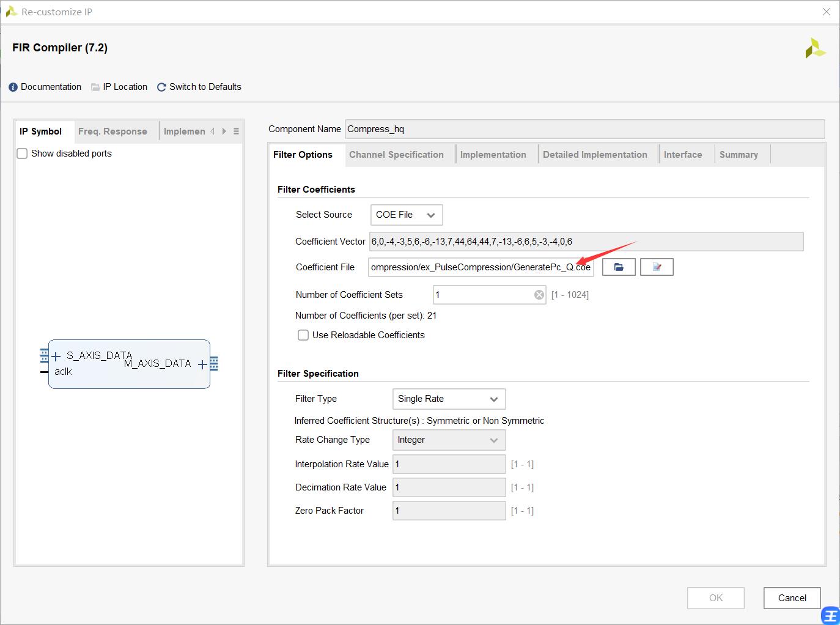Click the Cancel button

pos(792,598)
